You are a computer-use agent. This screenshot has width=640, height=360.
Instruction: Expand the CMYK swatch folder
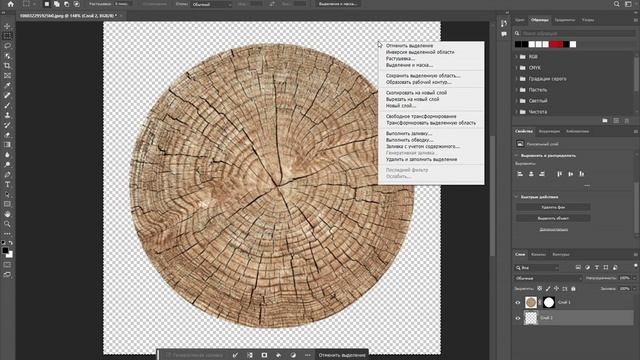(x=516, y=68)
